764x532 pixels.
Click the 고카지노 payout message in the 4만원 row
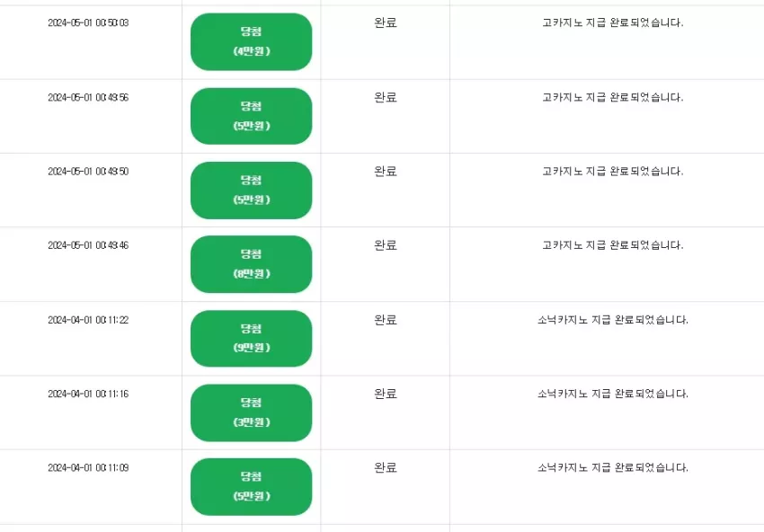[613, 22]
